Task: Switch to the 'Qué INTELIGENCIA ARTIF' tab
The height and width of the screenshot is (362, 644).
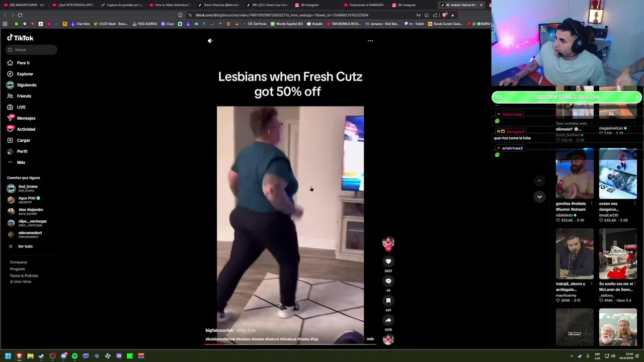Action: (73, 5)
